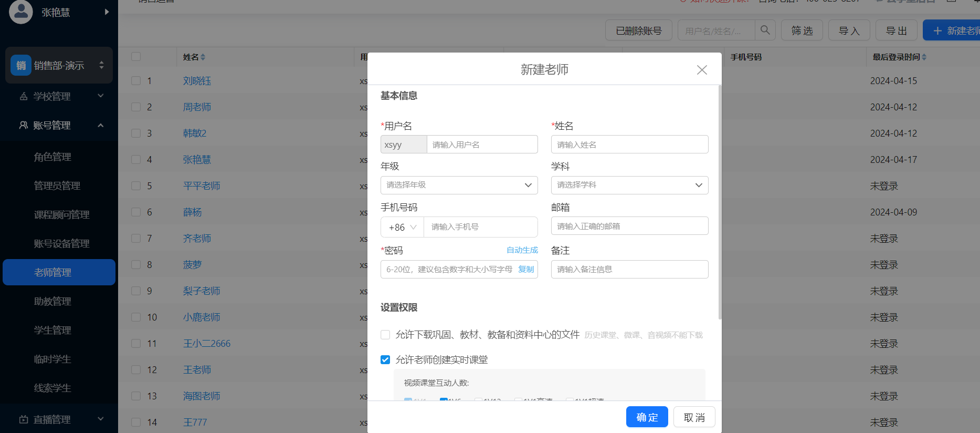Open 账号设备管理 in the sidebar
This screenshot has height=433, width=980.
pyautogui.click(x=62, y=243)
